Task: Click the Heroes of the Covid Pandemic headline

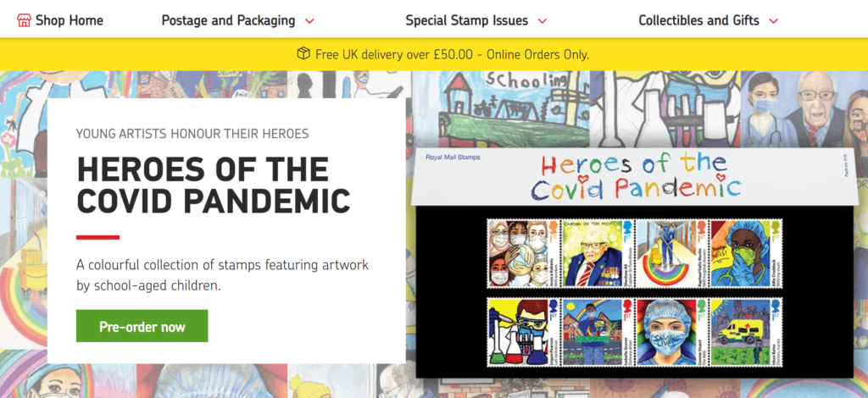Action: click(x=213, y=185)
